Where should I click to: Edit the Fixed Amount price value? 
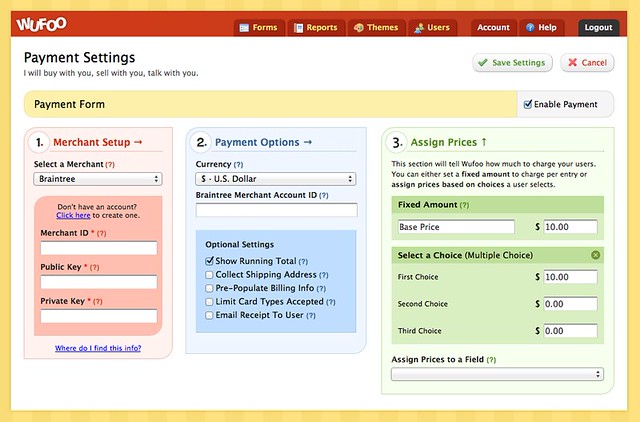tap(570, 227)
